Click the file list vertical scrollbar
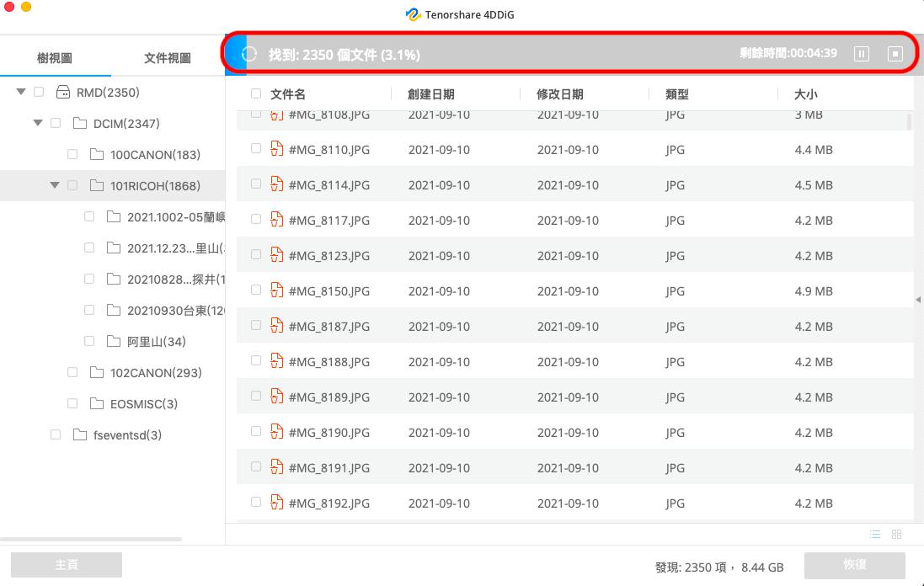 click(x=910, y=121)
